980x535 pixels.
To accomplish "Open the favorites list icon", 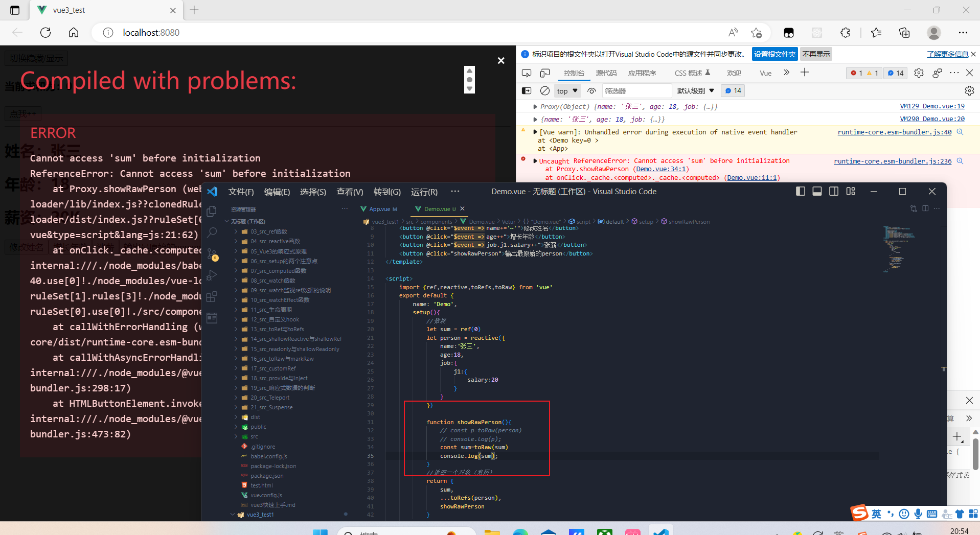I will click(876, 33).
